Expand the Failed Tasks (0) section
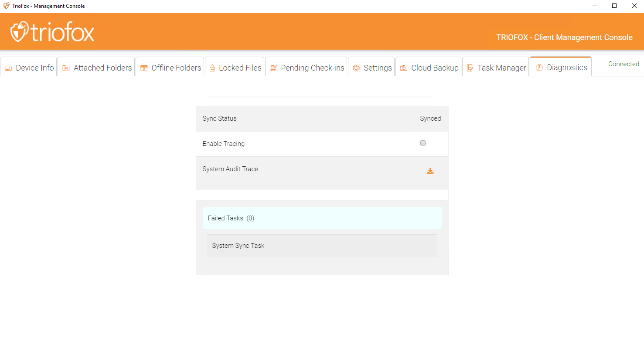 (322, 218)
